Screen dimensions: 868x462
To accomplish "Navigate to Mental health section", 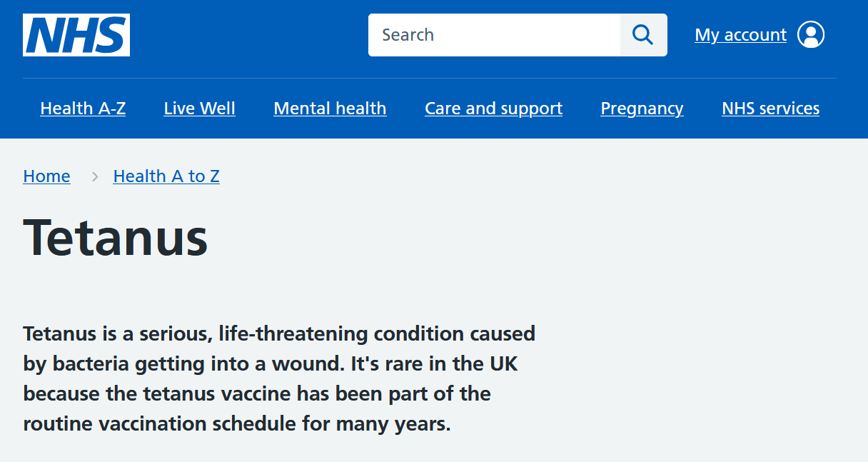I will coord(330,108).
